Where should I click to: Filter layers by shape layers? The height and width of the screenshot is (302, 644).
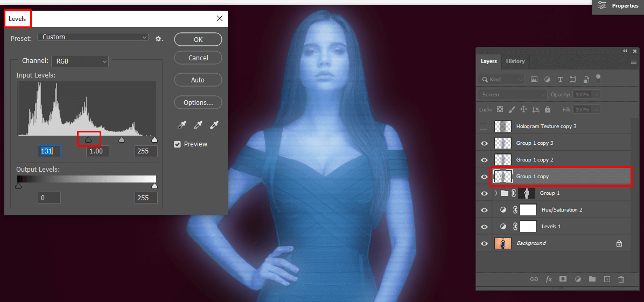(573, 79)
